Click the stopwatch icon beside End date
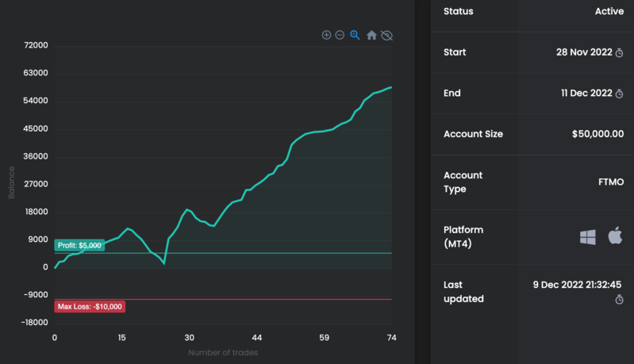 click(x=620, y=94)
